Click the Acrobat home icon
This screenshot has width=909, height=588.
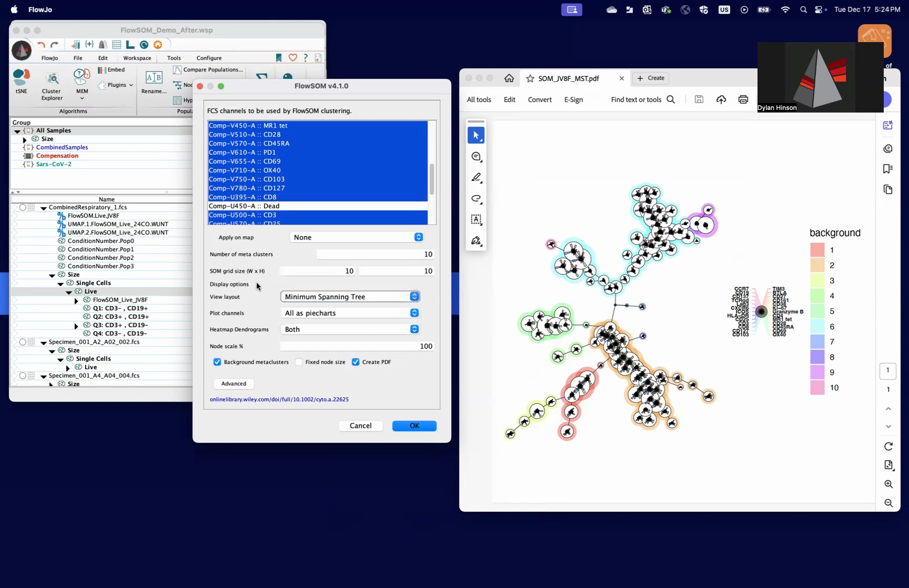tap(509, 78)
